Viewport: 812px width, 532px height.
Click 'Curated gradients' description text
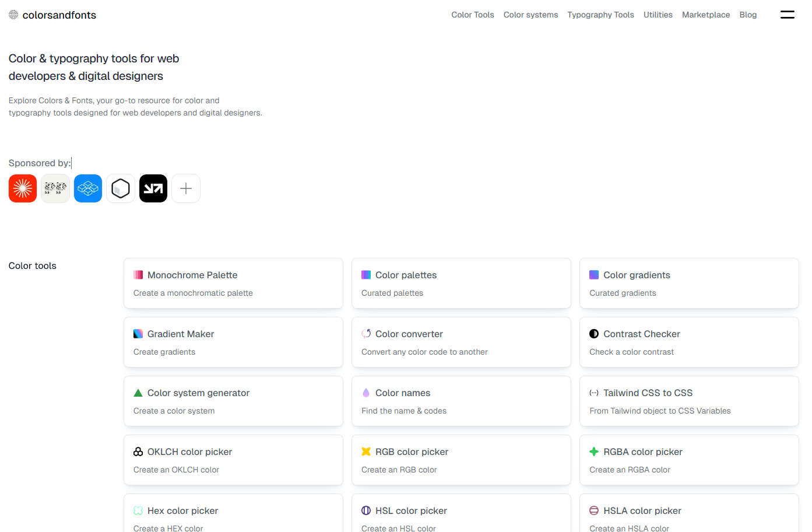coord(623,293)
